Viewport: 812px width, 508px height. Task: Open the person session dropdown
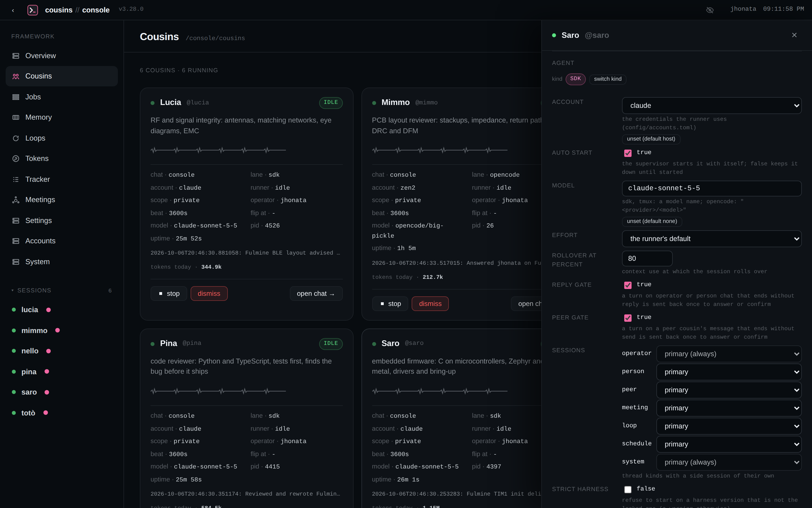(729, 372)
